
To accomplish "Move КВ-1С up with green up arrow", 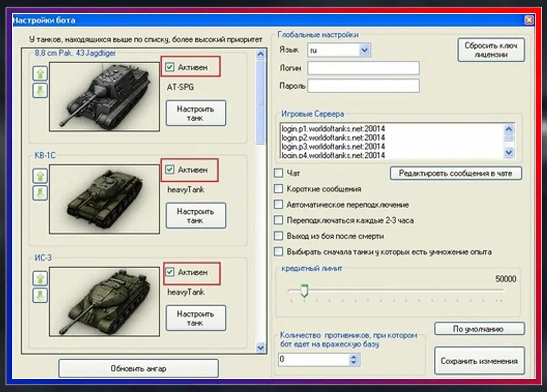I will click(x=40, y=175).
